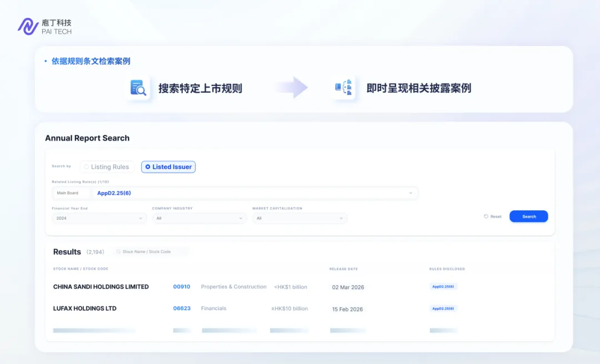Open the Financial Year End dropdown
This screenshot has width=600, height=364.
(x=100, y=218)
